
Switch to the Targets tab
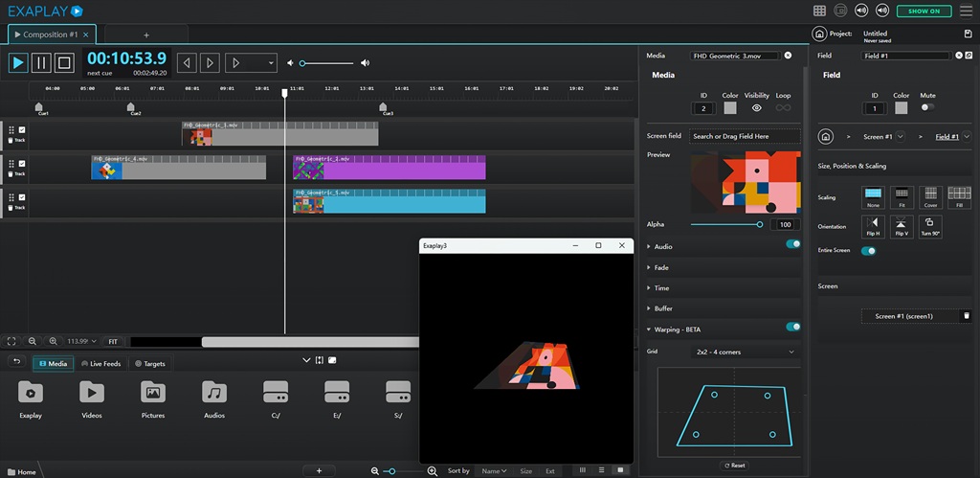(x=150, y=364)
